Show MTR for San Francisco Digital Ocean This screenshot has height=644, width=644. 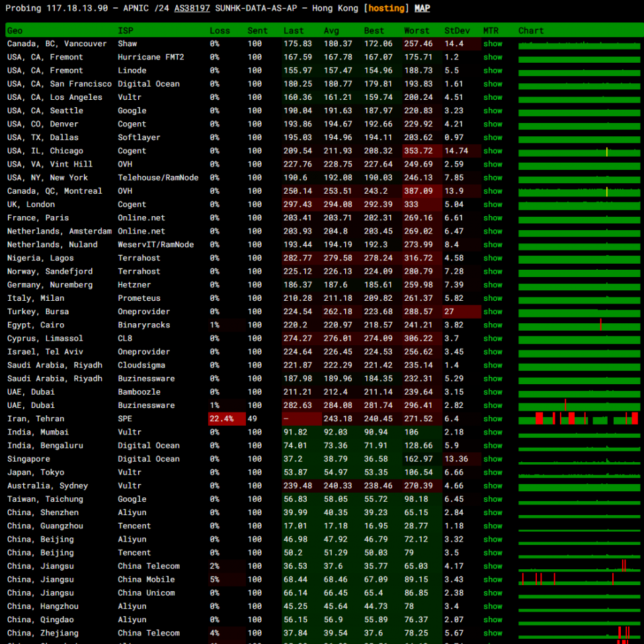(493, 84)
